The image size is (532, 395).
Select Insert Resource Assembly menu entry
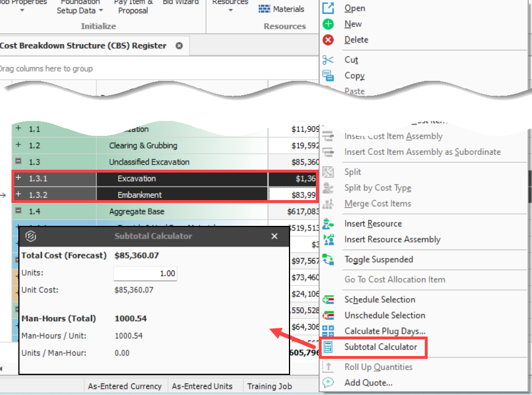point(392,240)
